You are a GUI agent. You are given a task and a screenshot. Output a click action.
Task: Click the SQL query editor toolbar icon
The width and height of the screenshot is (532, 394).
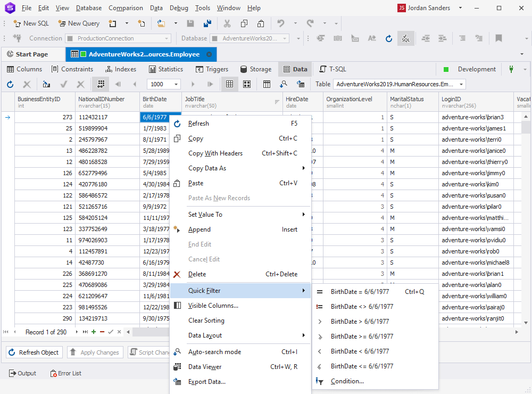point(405,38)
